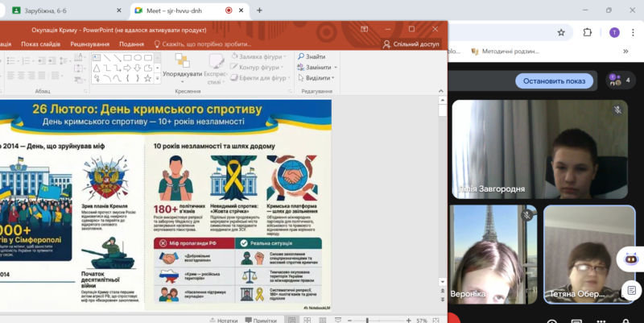Click Остановить показ button

point(554,81)
